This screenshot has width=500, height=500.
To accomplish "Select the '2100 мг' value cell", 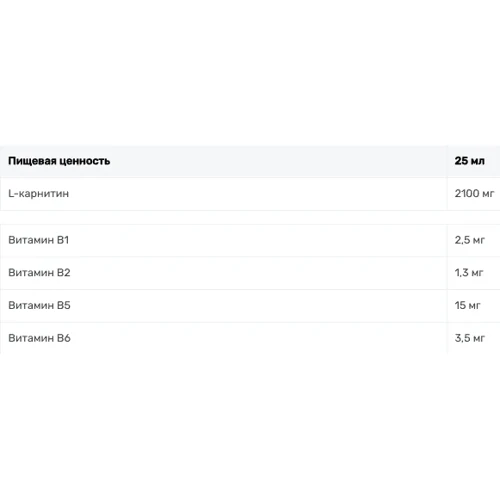I will tap(474, 194).
